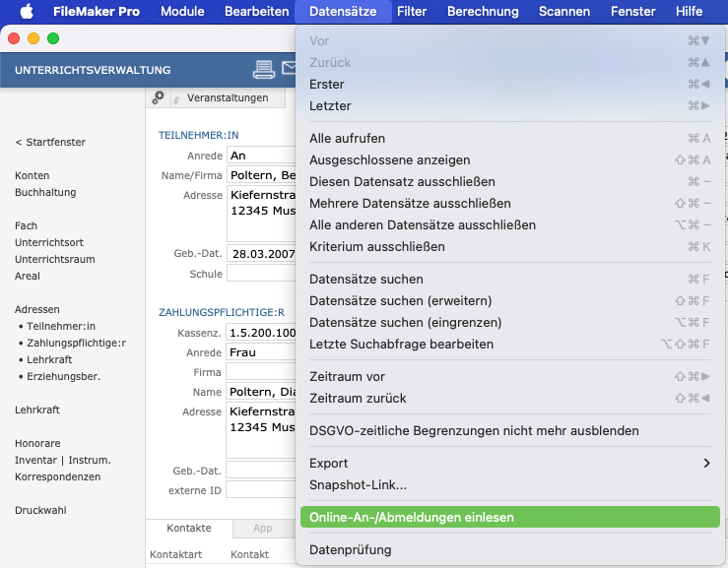The height and width of the screenshot is (568, 728).
Task: Close the open Datensätze menu
Action: (x=343, y=11)
